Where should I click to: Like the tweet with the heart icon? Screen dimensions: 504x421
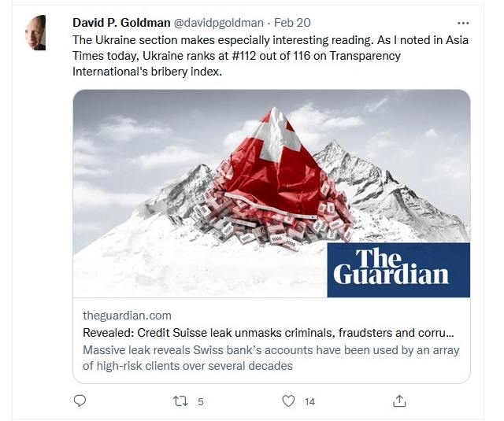pyautogui.click(x=288, y=401)
